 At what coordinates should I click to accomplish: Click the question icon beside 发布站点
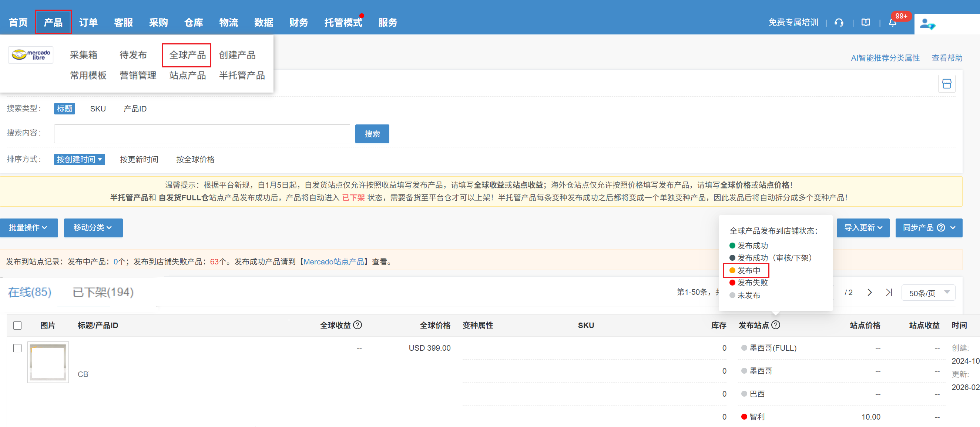776,325
